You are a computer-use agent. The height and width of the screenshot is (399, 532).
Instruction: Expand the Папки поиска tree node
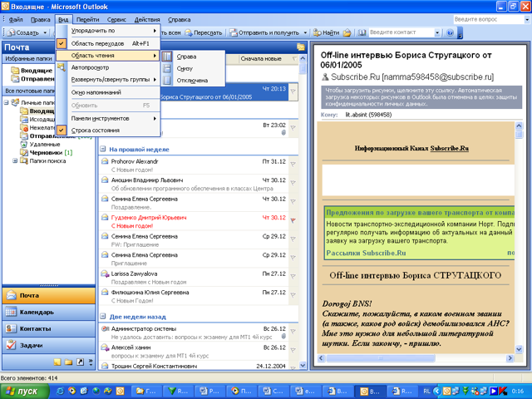pos(15,160)
